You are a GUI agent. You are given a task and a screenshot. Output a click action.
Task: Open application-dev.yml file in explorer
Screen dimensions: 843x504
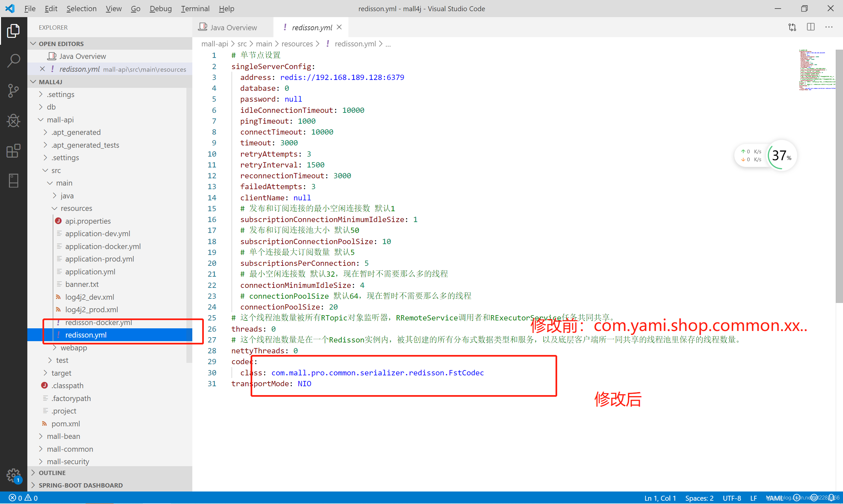click(x=97, y=234)
